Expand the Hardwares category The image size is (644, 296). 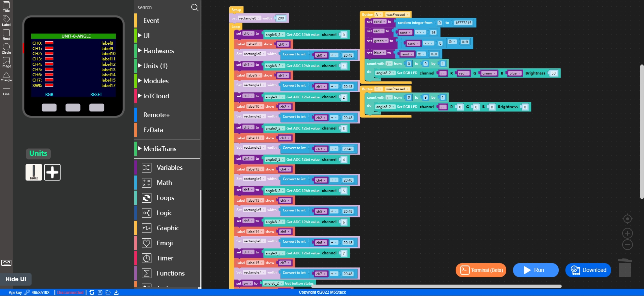coord(158,51)
